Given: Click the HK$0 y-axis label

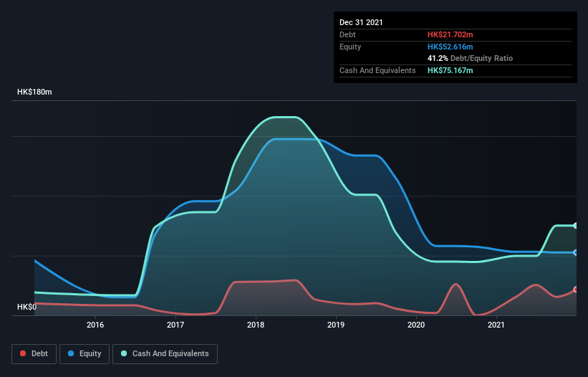Looking at the screenshot, I should pos(27,307).
